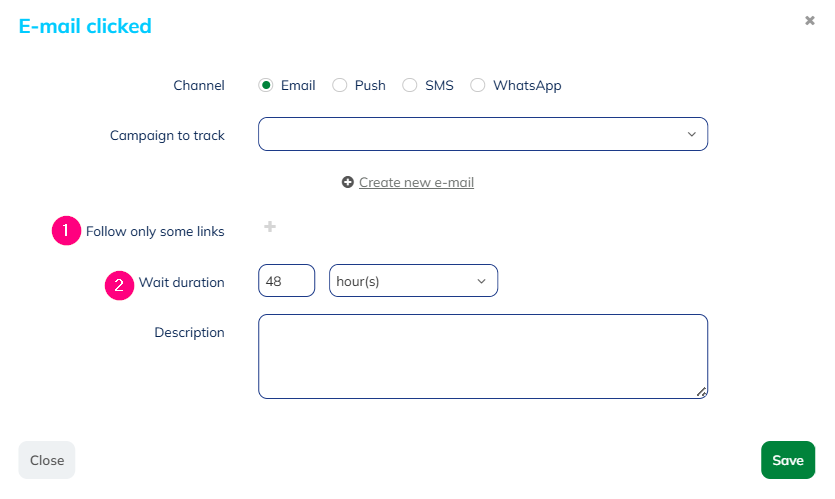Close the dialog with the X icon
Viewport: 835px width, 499px height.
click(809, 20)
